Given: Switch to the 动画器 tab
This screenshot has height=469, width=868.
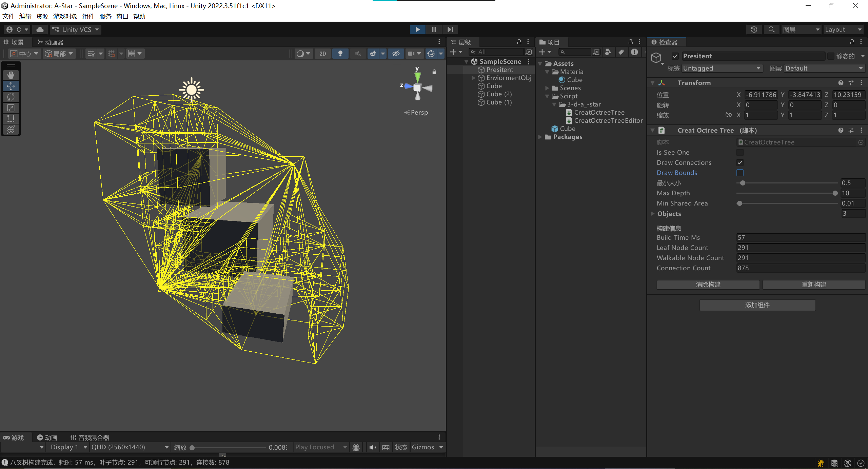Looking at the screenshot, I should point(50,42).
